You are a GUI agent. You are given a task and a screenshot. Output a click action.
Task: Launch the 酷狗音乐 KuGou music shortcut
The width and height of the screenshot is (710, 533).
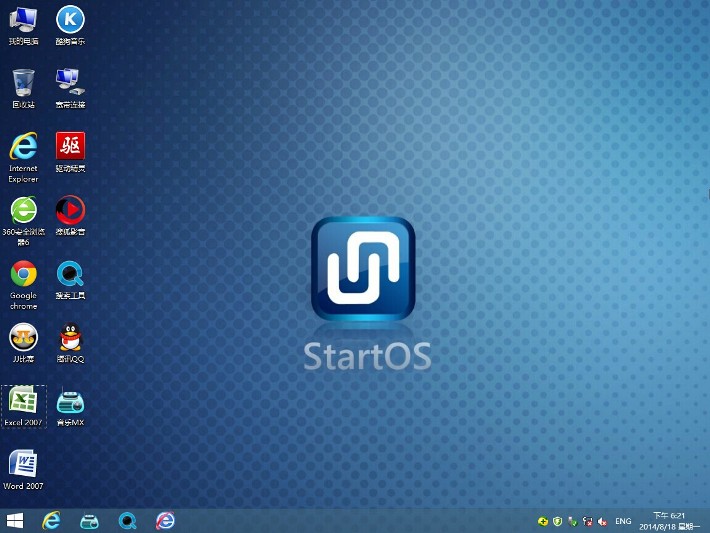(70, 25)
